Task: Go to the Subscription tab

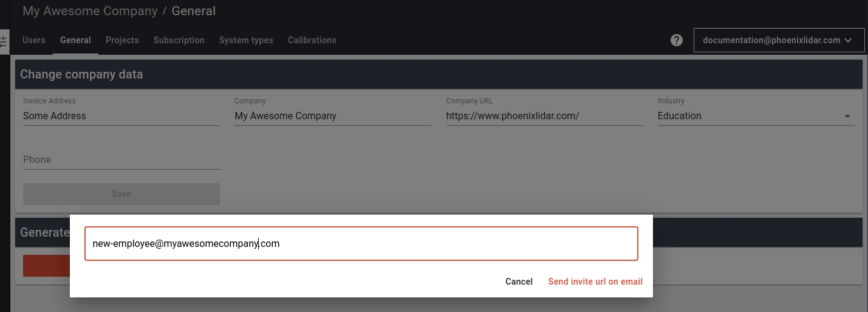Action: pos(179,40)
